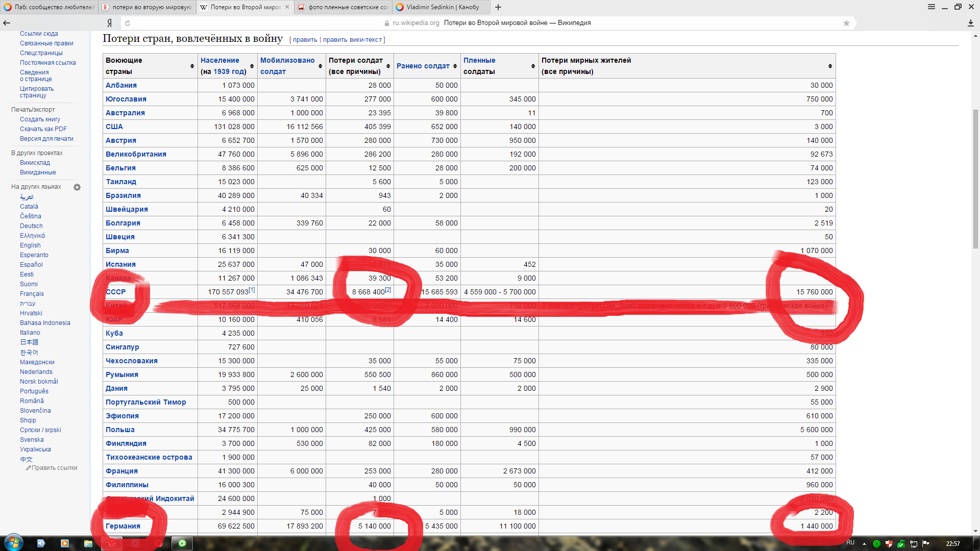Open the 'Связанные правки' sidebar link
Screen dimensions: 980x551
tap(46, 43)
